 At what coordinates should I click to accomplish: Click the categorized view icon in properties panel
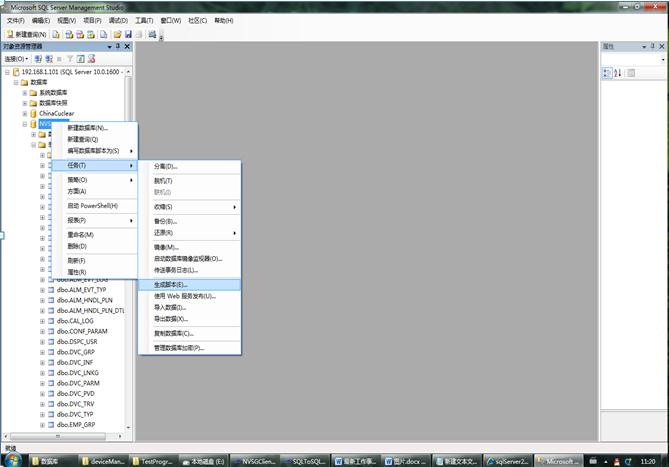tap(607, 73)
